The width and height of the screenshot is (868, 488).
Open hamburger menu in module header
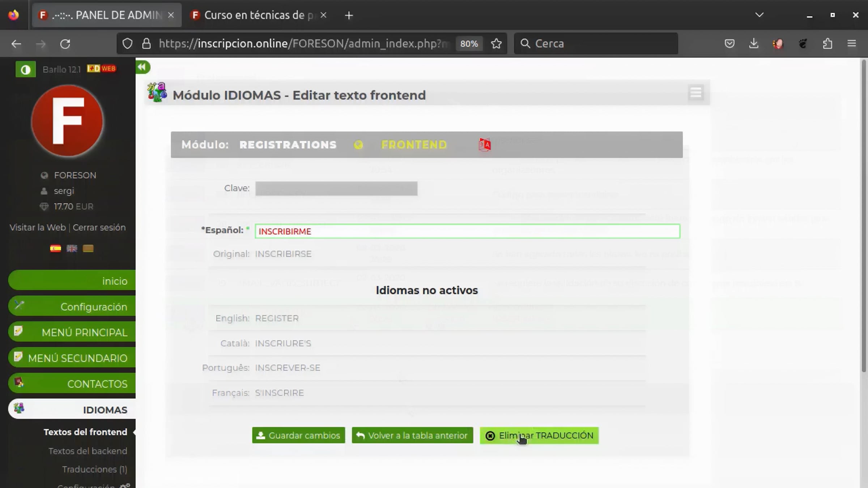695,93
